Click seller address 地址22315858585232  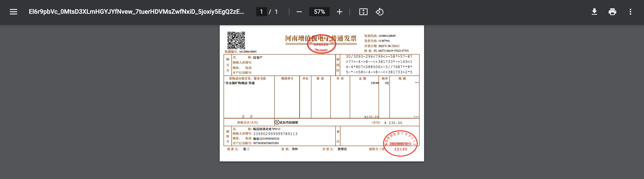click(266, 138)
